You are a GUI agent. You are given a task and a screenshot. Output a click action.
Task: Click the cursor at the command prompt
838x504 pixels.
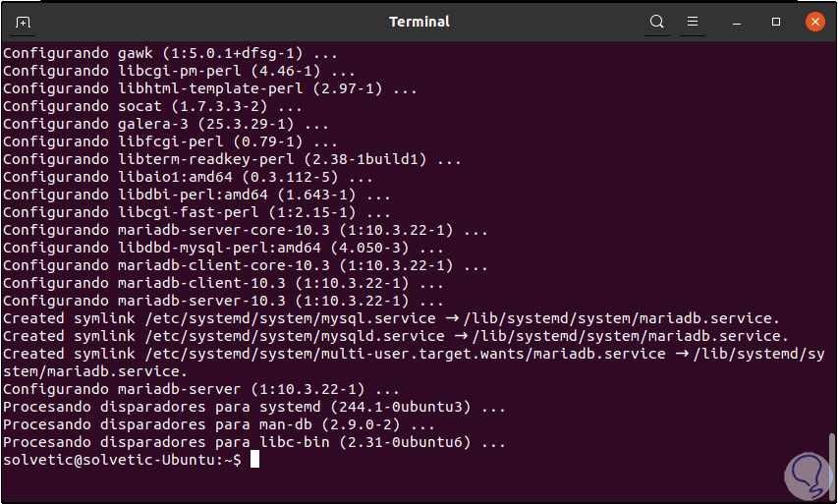254,460
